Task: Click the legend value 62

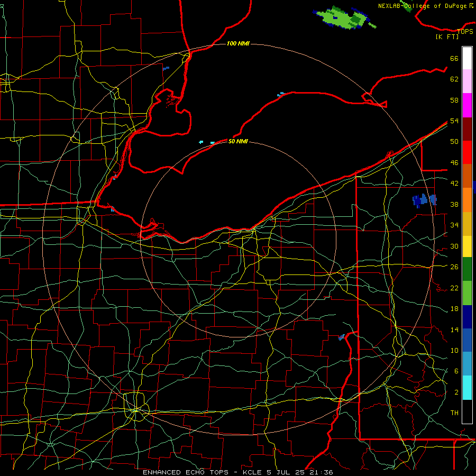Action: [454, 79]
